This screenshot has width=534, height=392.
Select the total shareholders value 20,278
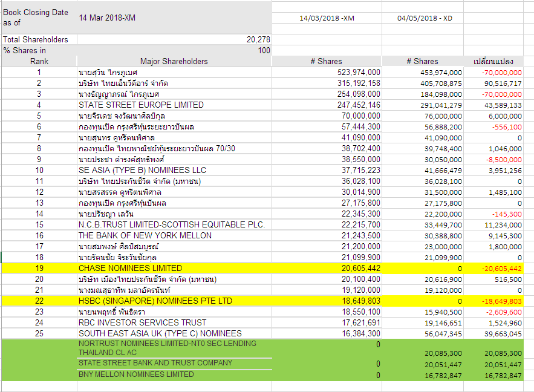174,39
